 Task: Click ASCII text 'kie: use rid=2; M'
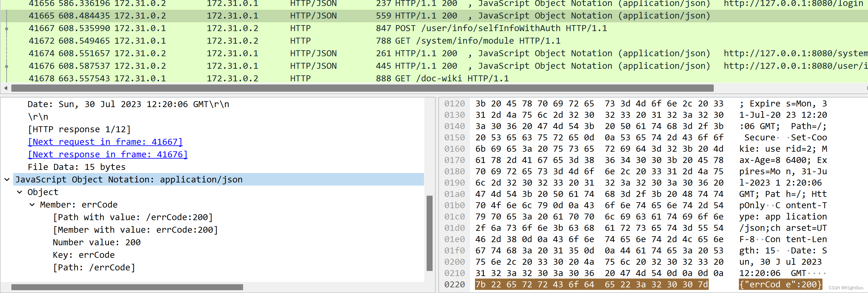783,149
